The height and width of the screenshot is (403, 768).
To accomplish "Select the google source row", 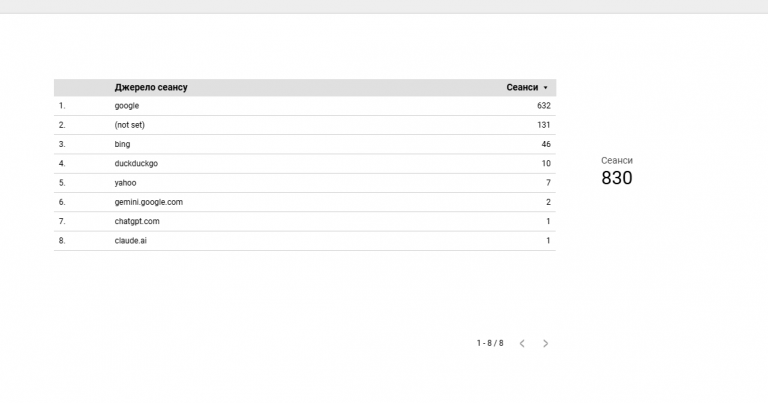I will (305, 106).
